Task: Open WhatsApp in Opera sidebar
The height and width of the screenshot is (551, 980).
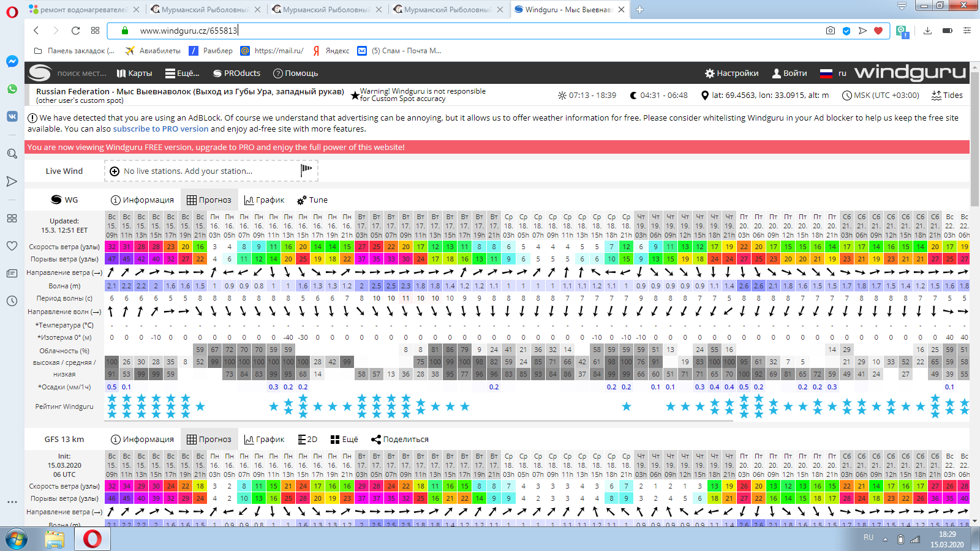Action: [12, 89]
